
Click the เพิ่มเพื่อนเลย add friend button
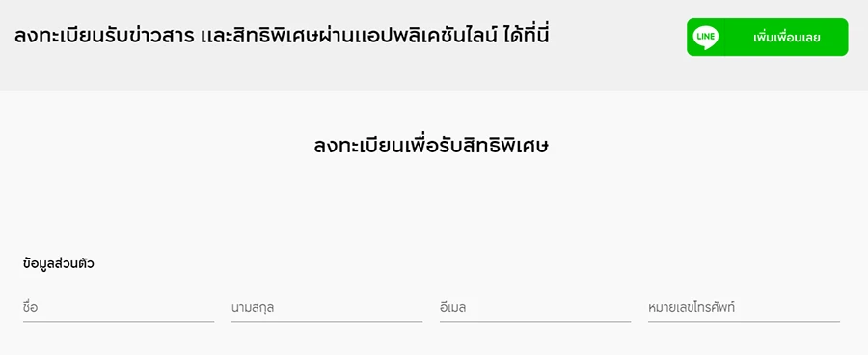pos(768,37)
